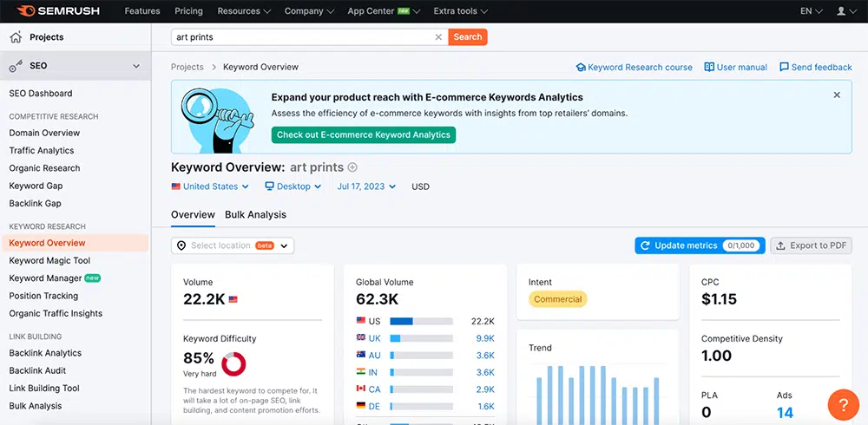The width and height of the screenshot is (868, 425).
Task: Switch to the Bulk Analysis tab
Action: pos(255,215)
